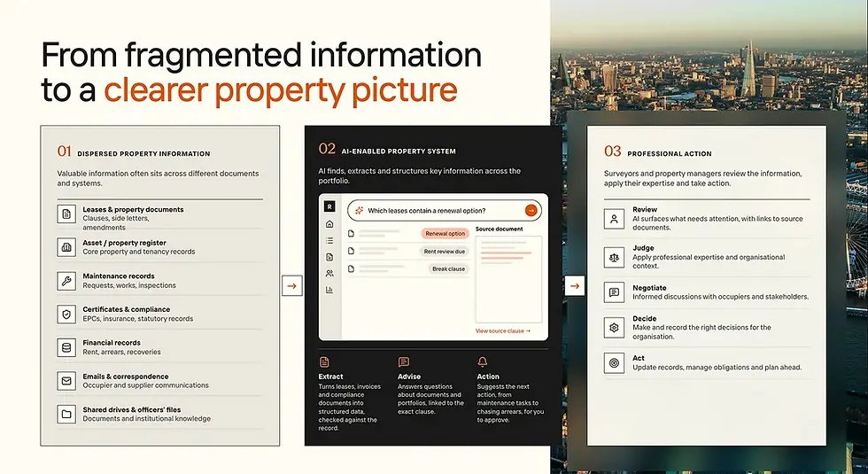Click the document icon beside Renewal option
This screenshot has height=474, width=868.
pos(351,234)
